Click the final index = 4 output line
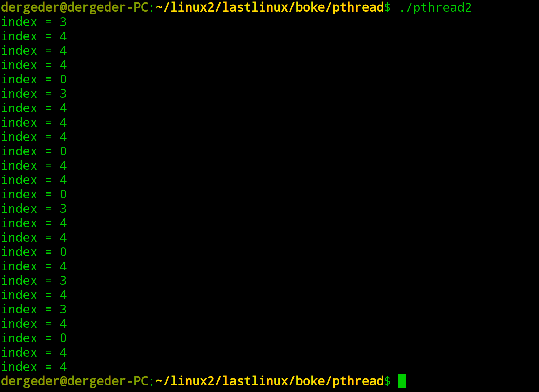 click(34, 367)
